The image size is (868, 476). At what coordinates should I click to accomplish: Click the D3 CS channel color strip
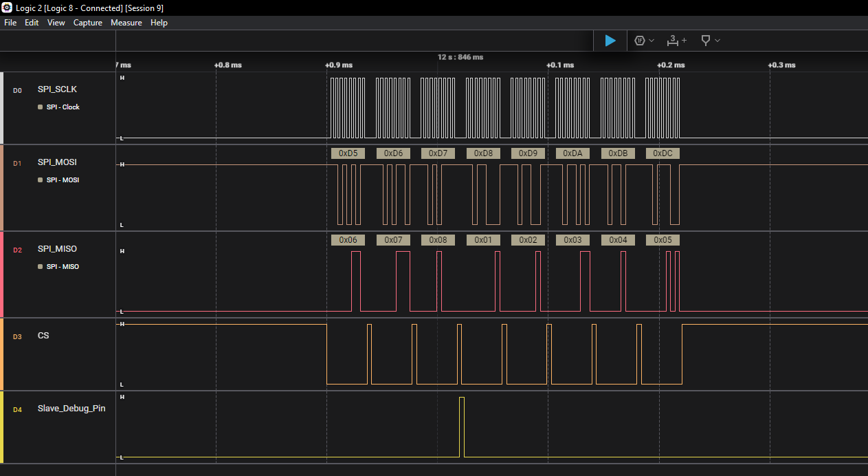[x=2, y=354]
